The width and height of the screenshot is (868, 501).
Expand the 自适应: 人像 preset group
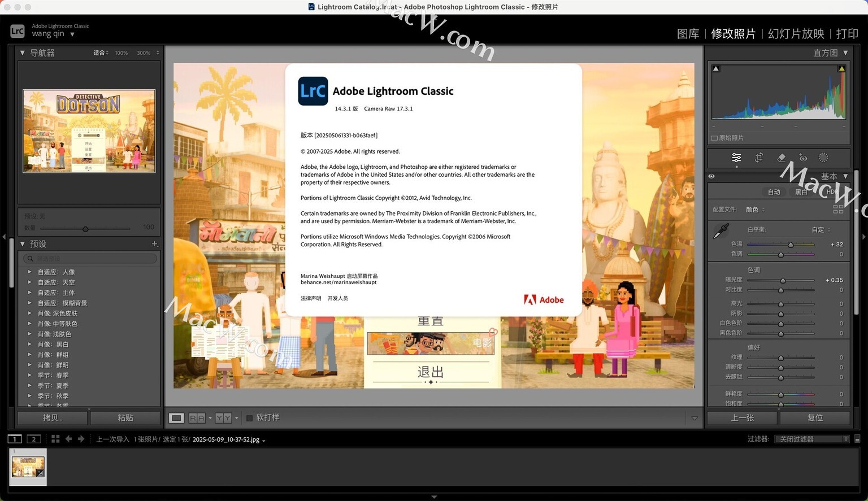point(30,272)
